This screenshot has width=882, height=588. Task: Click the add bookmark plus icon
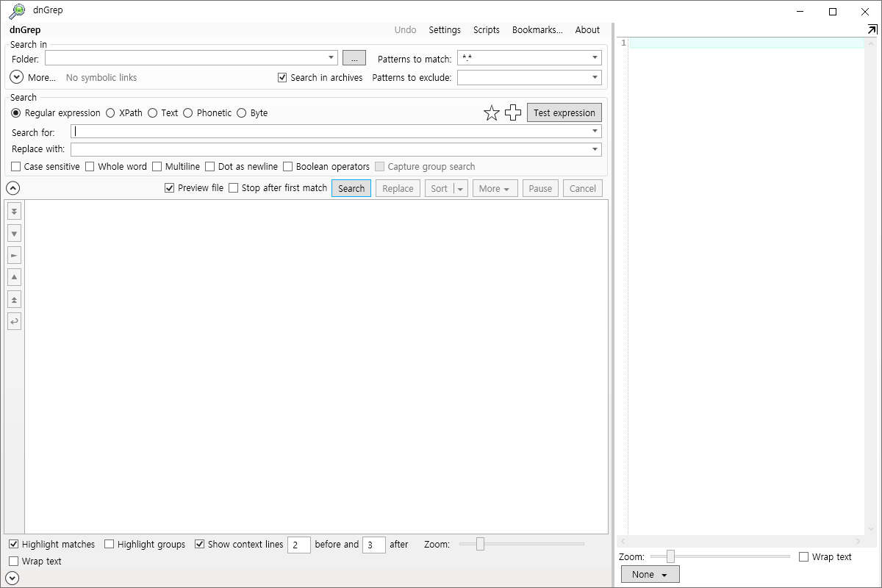coord(513,112)
